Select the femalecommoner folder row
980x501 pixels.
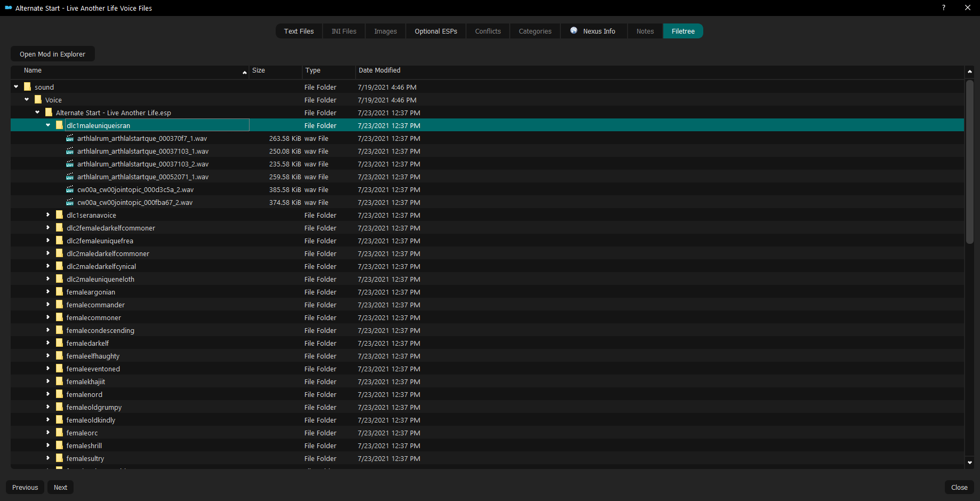coord(487,317)
